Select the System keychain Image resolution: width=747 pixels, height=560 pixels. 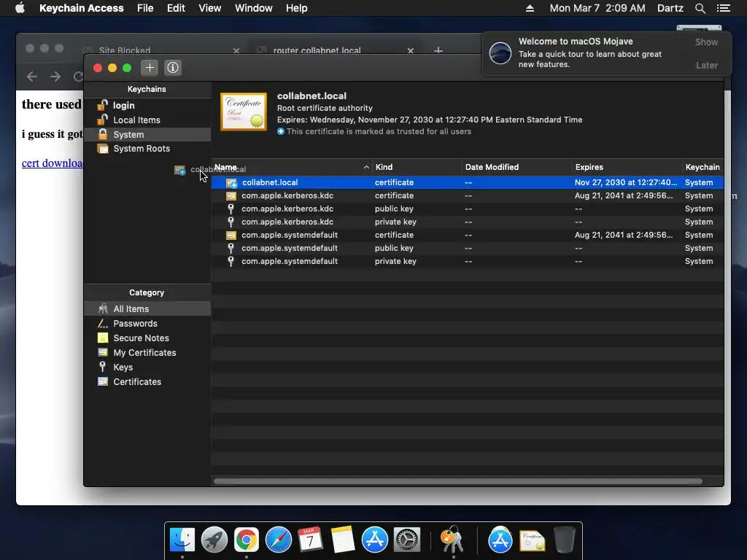[147, 134]
